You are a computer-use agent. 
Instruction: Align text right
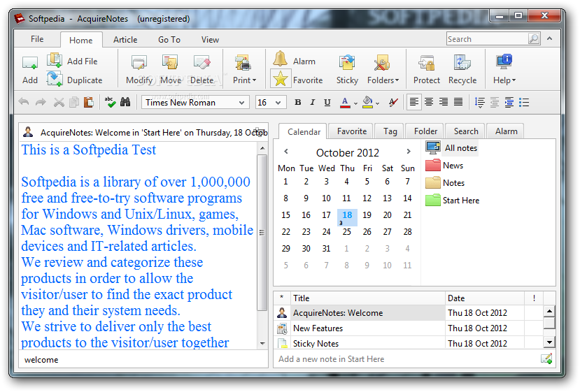coord(444,102)
